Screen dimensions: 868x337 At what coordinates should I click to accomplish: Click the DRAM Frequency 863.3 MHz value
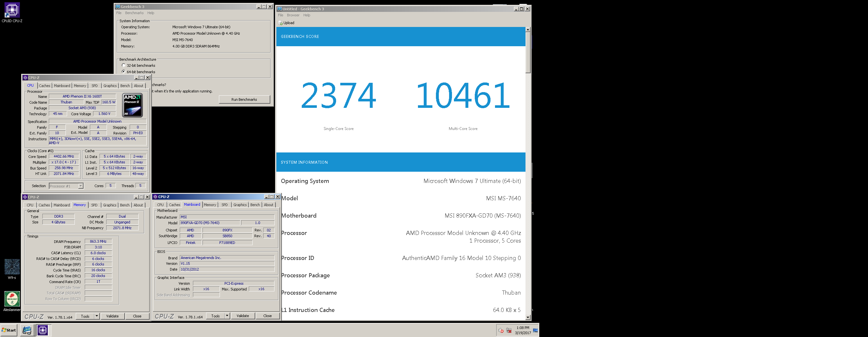[x=98, y=242]
